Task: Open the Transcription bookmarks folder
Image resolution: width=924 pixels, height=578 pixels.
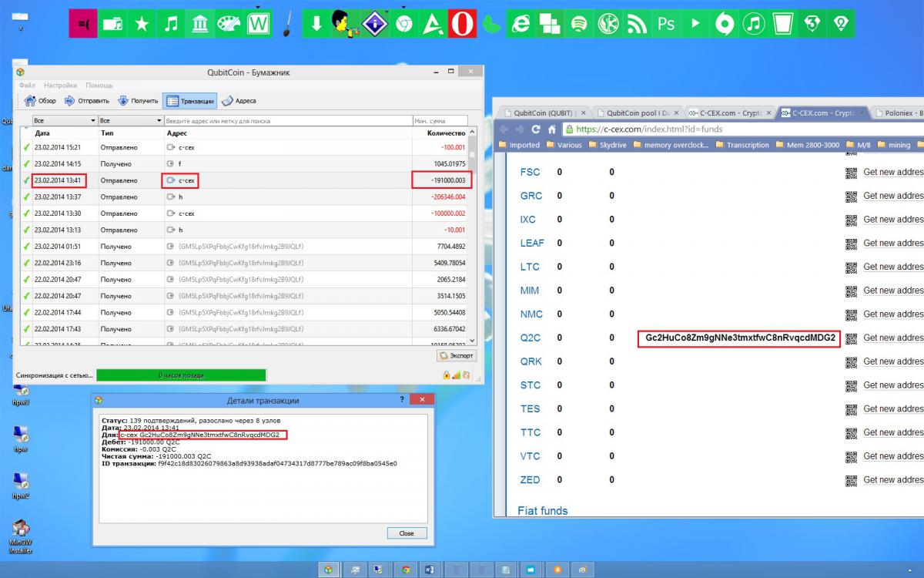Action: [x=742, y=145]
